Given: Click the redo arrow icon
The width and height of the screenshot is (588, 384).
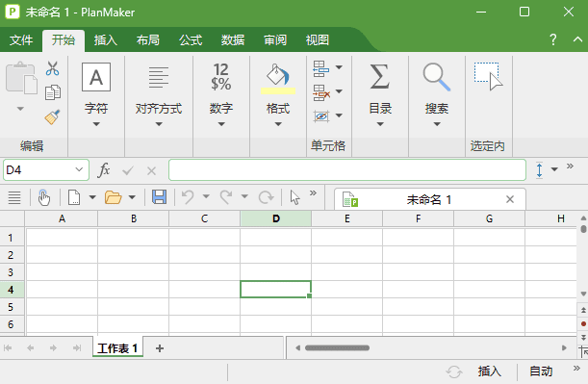Looking at the screenshot, I should [x=226, y=197].
